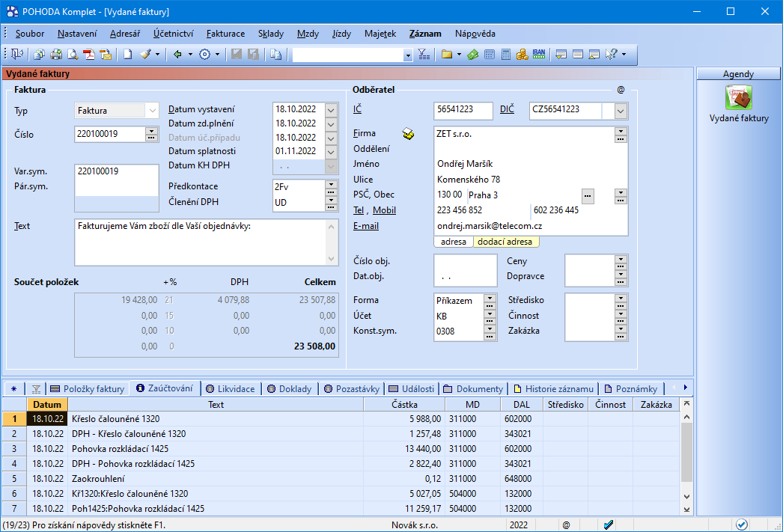This screenshot has width=783, height=532.
Task: Click the Částka column header
Action: coord(404,405)
